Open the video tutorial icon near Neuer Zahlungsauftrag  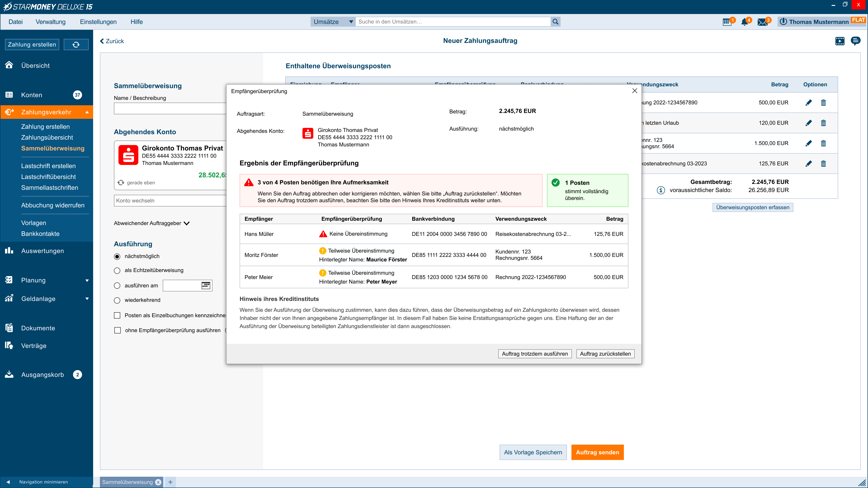840,41
